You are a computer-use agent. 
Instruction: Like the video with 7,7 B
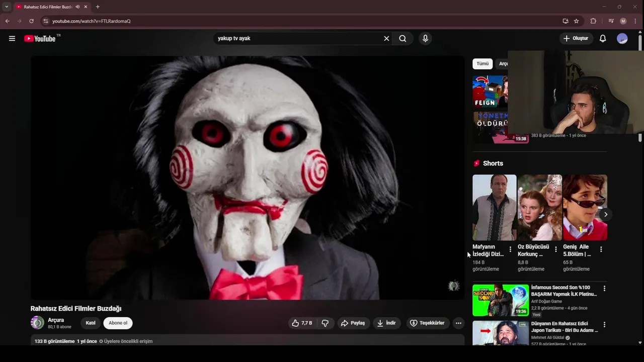tap(302, 323)
